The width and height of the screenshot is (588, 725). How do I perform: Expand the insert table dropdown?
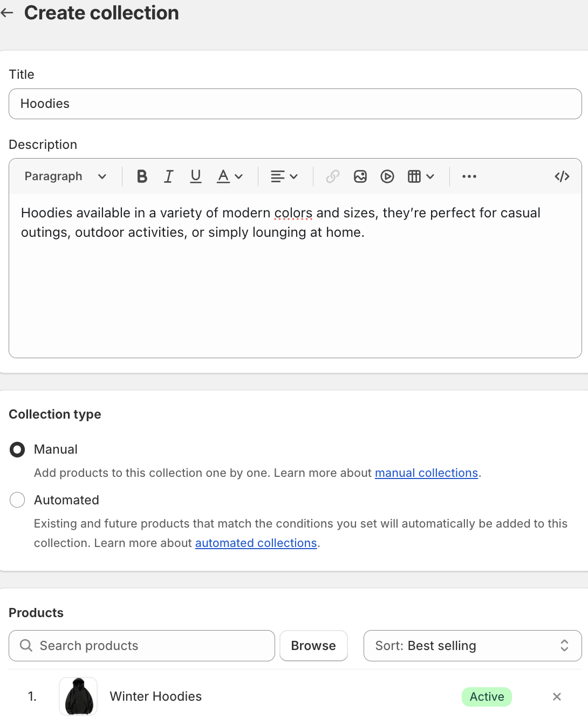coord(421,176)
